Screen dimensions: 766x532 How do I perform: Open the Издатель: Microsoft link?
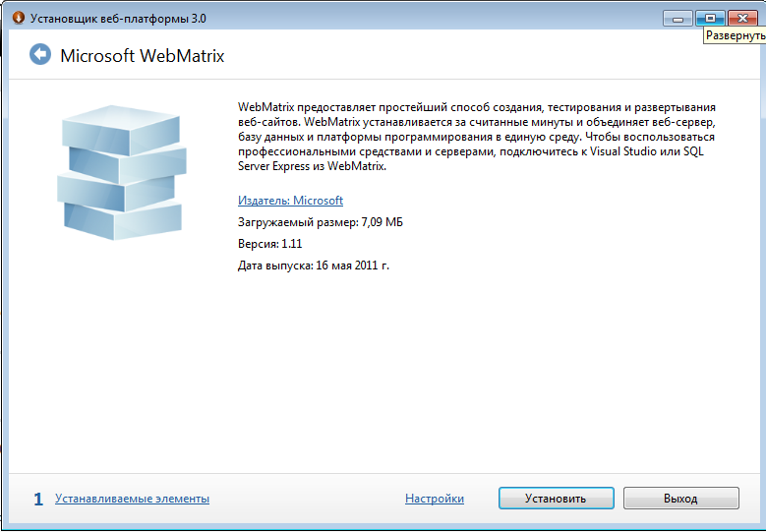(290, 201)
